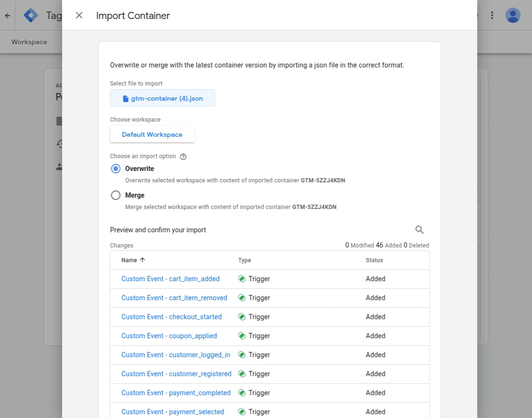
Task: Click Added status in customer_logged_in row
Action: 375,355
